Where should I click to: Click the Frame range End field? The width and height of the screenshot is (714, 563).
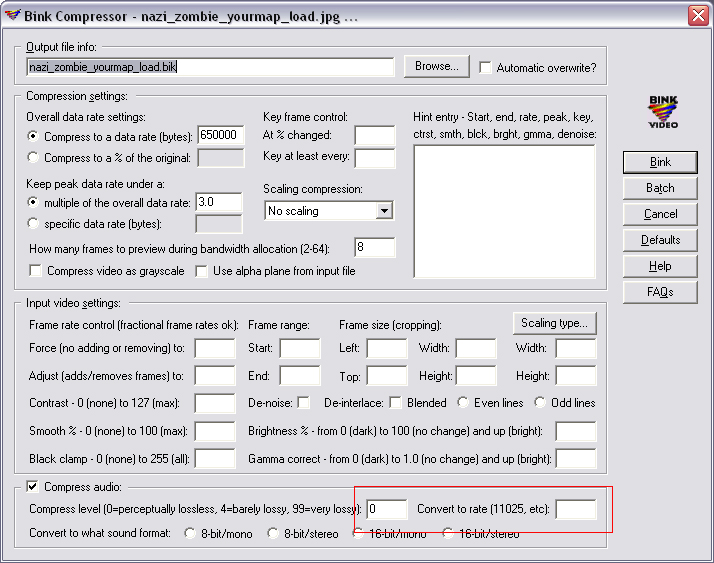click(x=300, y=376)
